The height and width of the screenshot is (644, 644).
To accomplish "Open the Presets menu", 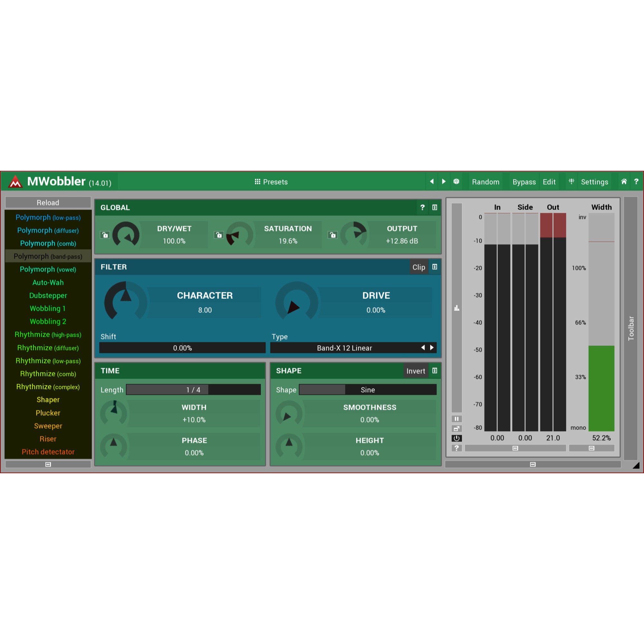I will [271, 182].
